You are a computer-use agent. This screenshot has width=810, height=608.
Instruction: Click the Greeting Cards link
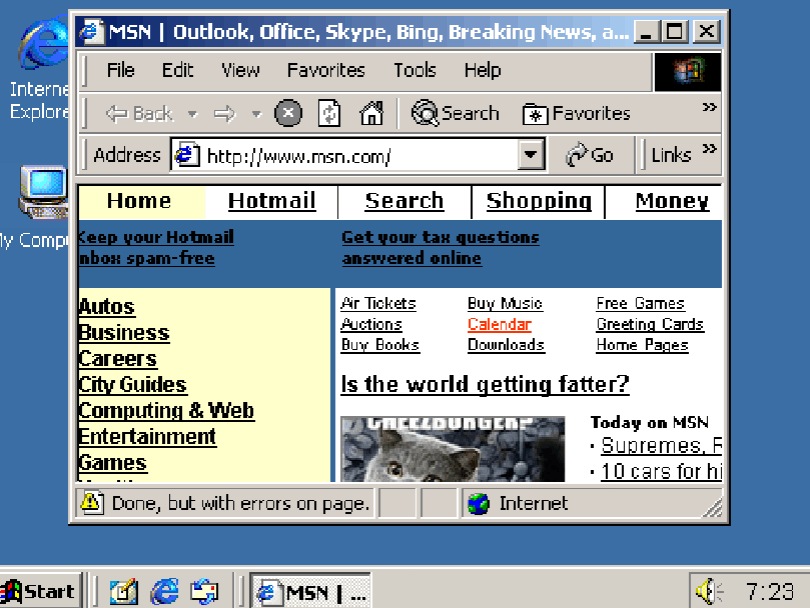click(650, 324)
